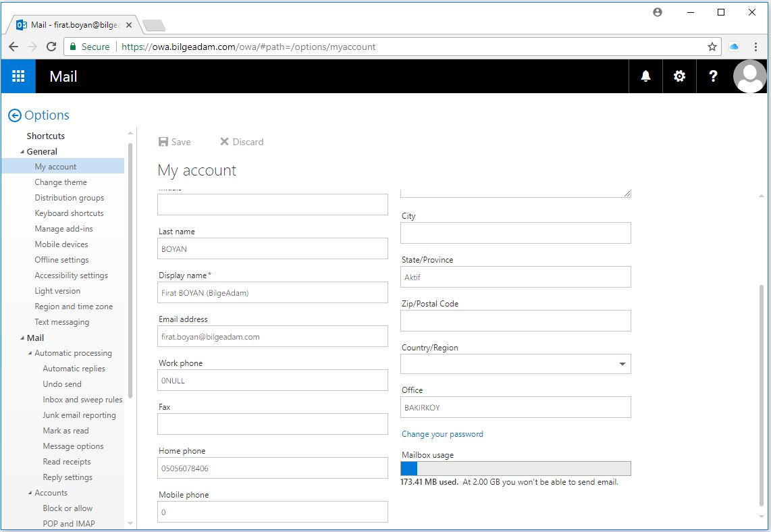Open Read receipts option
This screenshot has height=532, width=771.
(x=66, y=462)
